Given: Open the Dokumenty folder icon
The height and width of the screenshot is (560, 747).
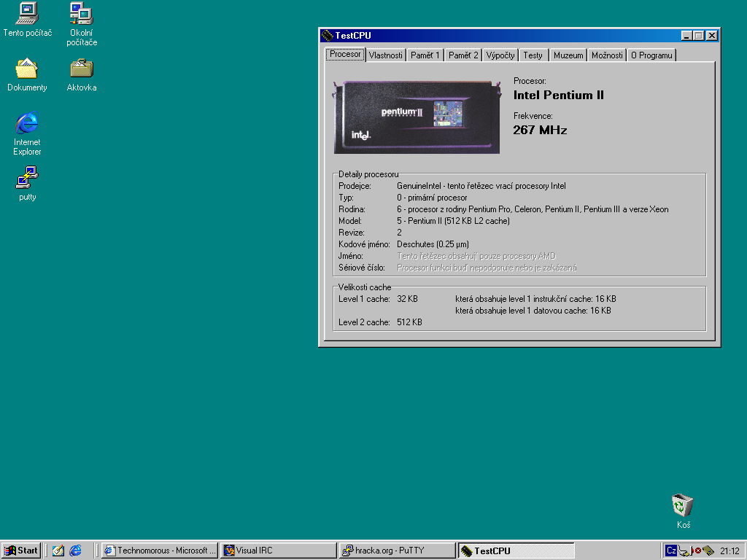Looking at the screenshot, I should (27, 69).
